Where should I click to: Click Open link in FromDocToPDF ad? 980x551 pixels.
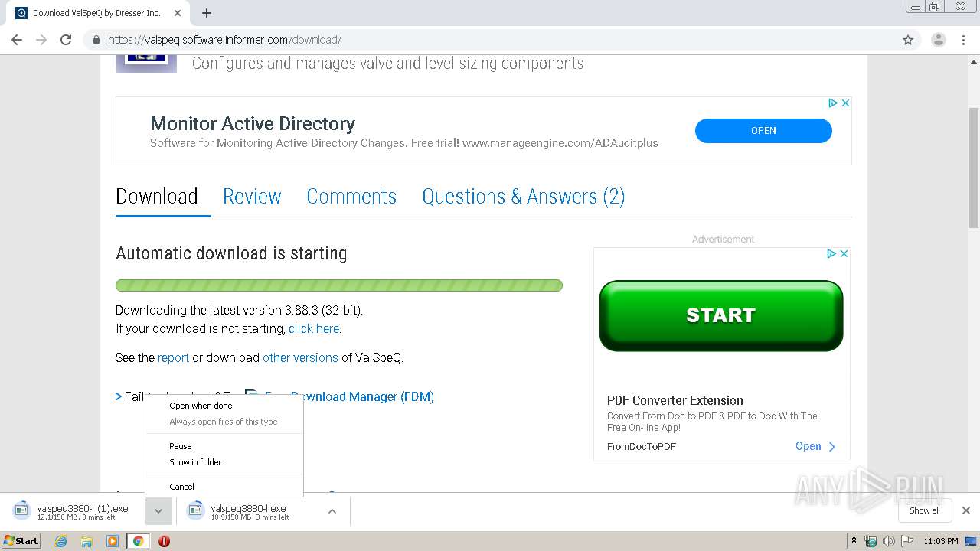(x=815, y=446)
